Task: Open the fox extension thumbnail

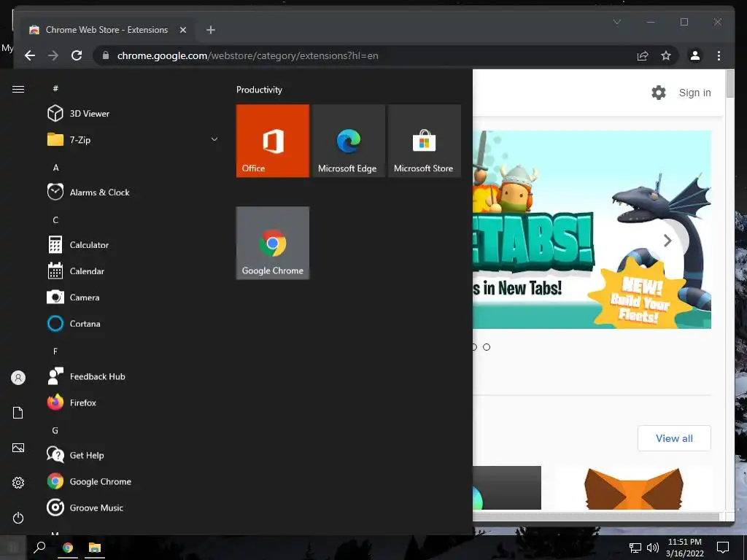Action: (633, 488)
